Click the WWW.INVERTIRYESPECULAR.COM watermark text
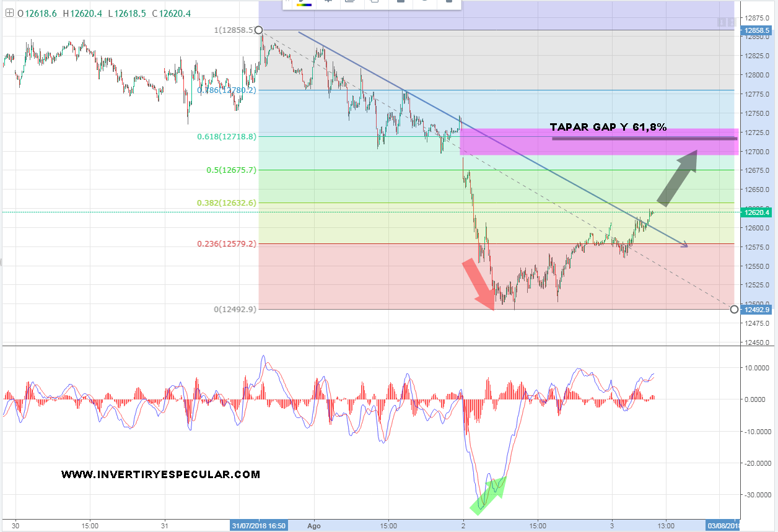The width and height of the screenshot is (778, 532). click(160, 474)
